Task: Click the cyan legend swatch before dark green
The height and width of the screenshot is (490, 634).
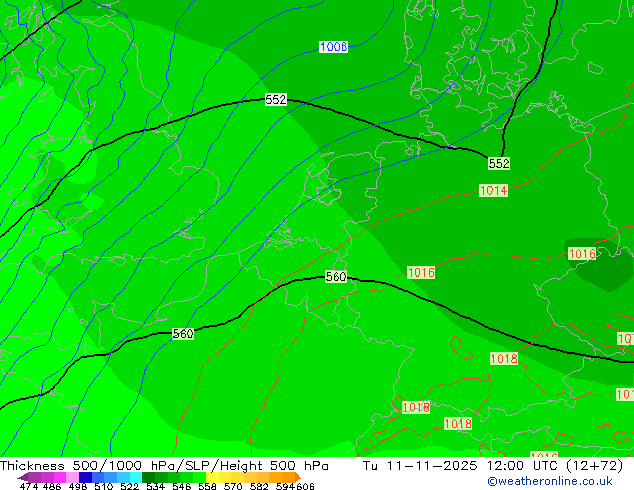Action: point(136,477)
